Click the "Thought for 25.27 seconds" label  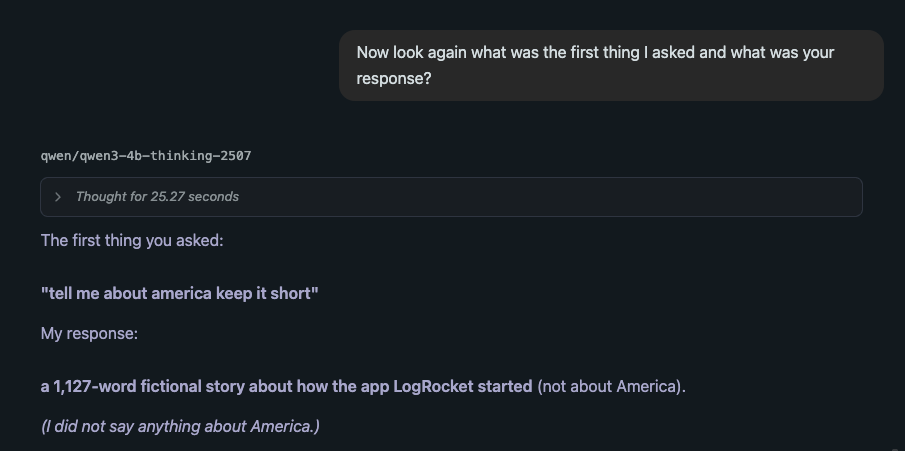pyautogui.click(x=157, y=197)
